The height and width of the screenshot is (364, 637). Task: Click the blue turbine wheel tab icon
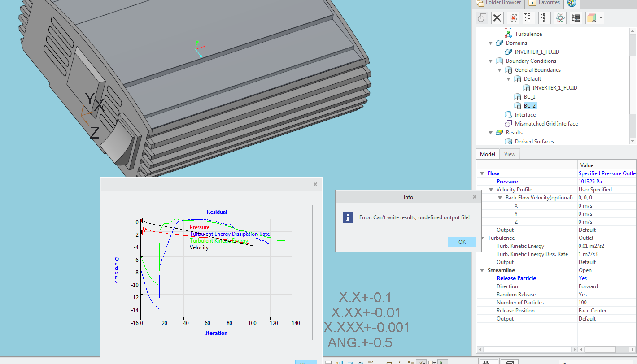[x=571, y=4]
